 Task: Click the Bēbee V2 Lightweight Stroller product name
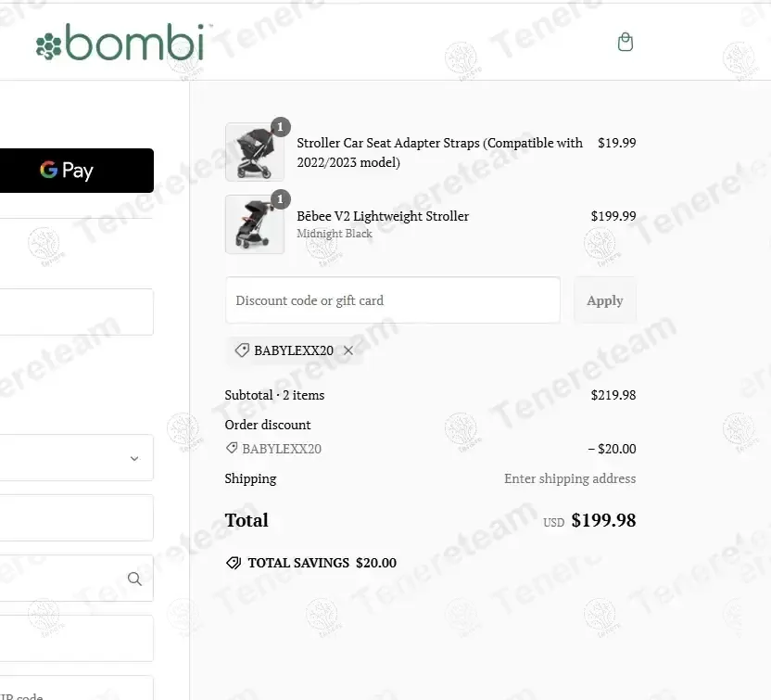(383, 216)
